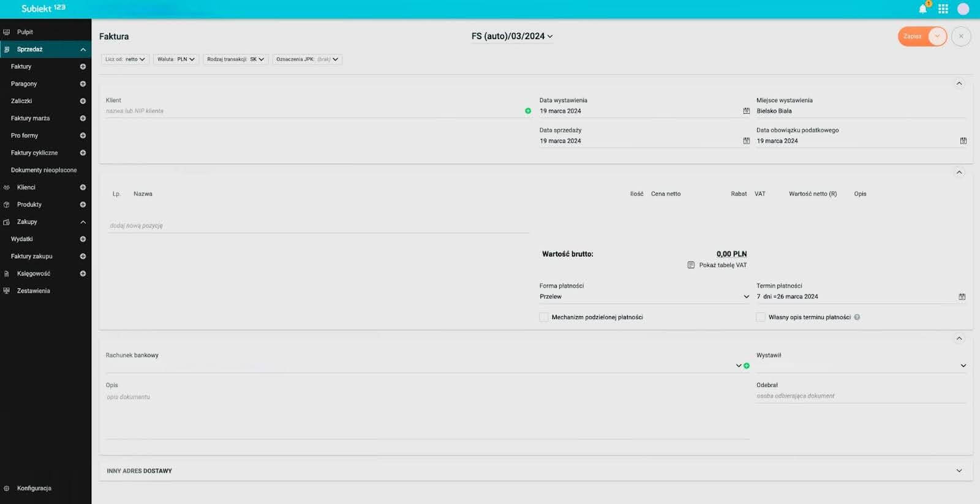Open the notifications bell
980x504 pixels.
(x=922, y=9)
